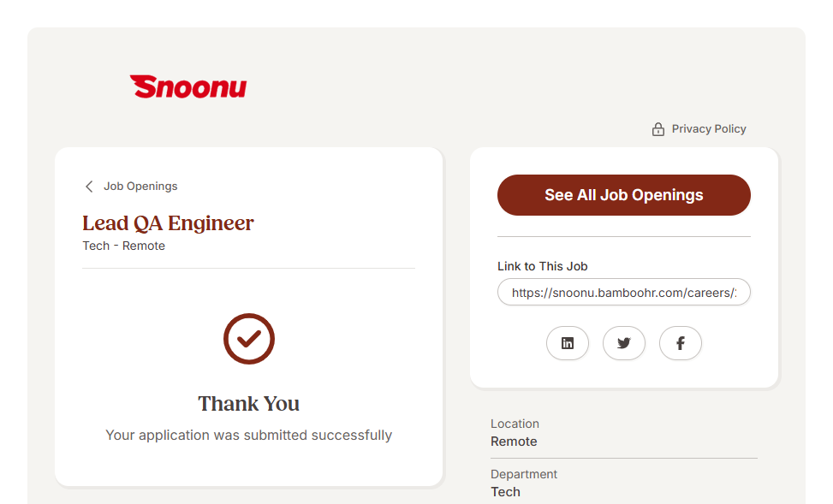
Task: Click the Tech - Remote subtitle
Action: point(123,246)
